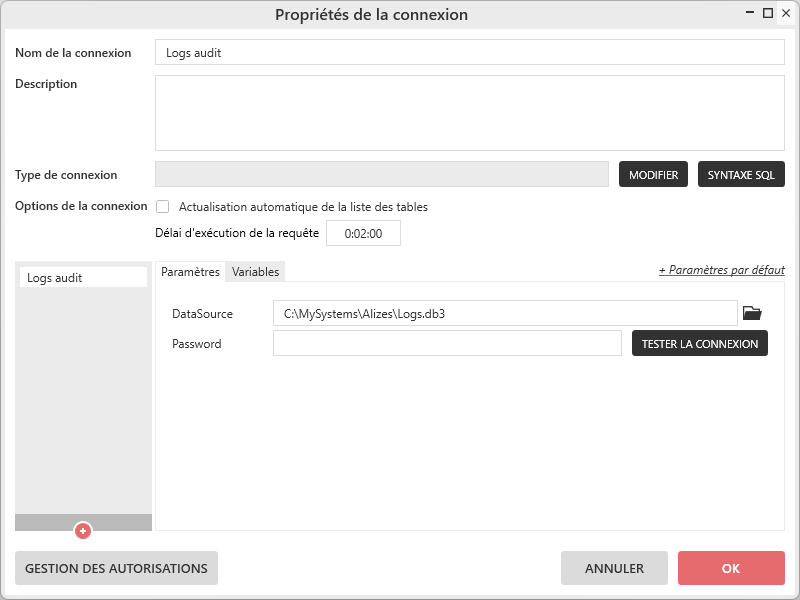Click the DataSource path field

504,314
